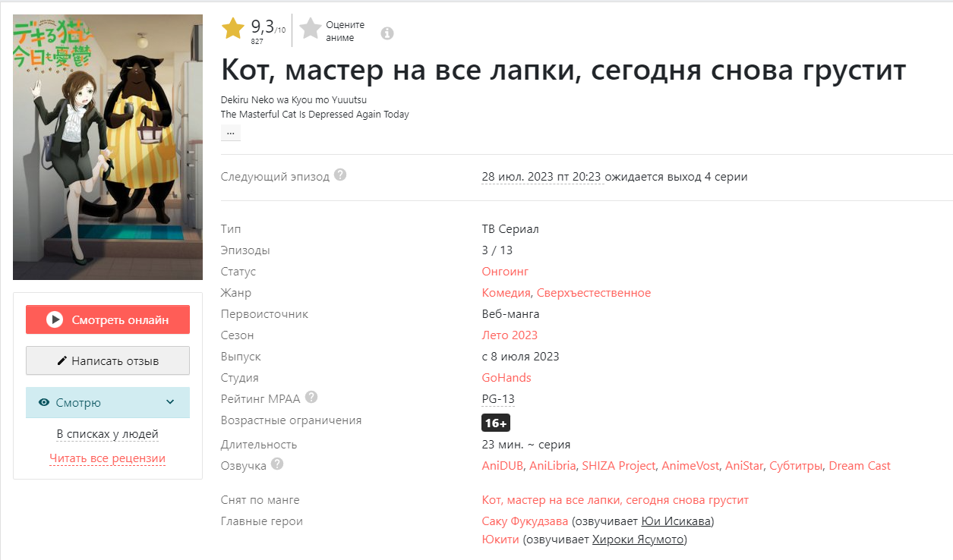The width and height of the screenshot is (953, 560).
Task: Click the eye icon in 'Смотрю'
Action: [44, 403]
